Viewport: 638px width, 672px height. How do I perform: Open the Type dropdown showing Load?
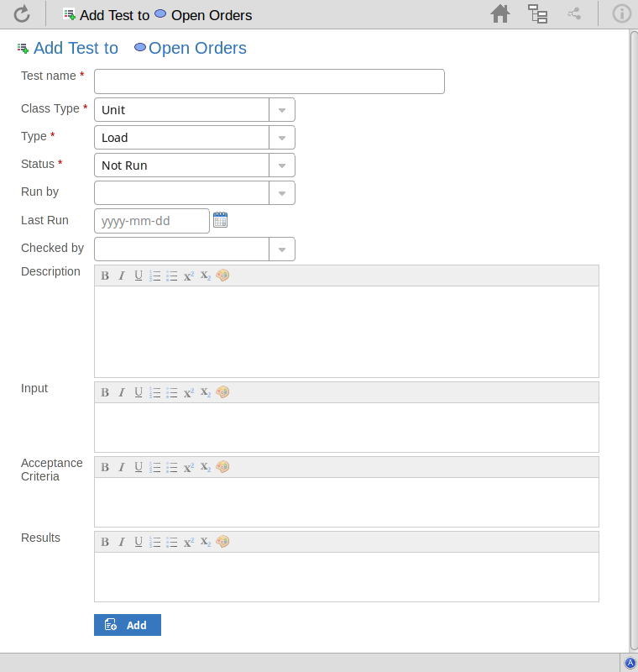282,138
